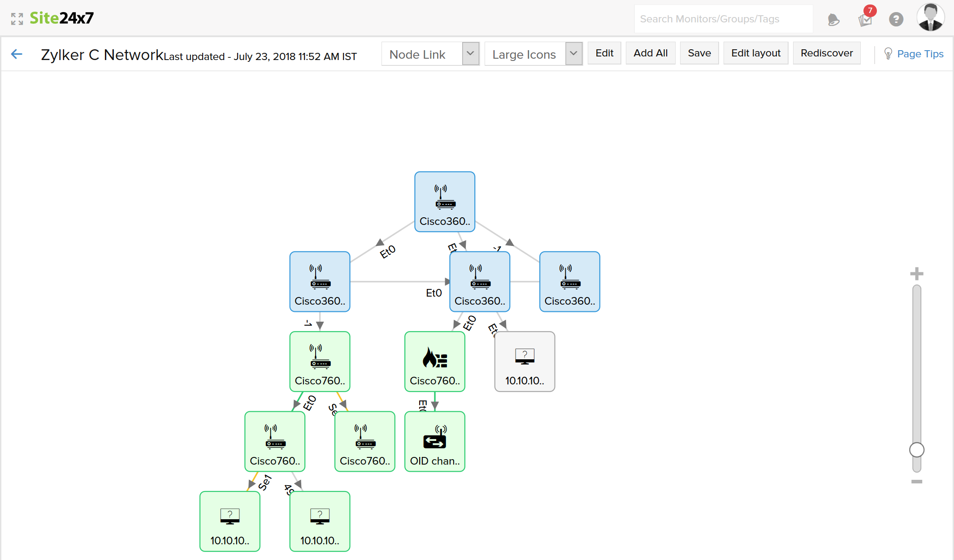Click the Edit layout button

pos(755,53)
